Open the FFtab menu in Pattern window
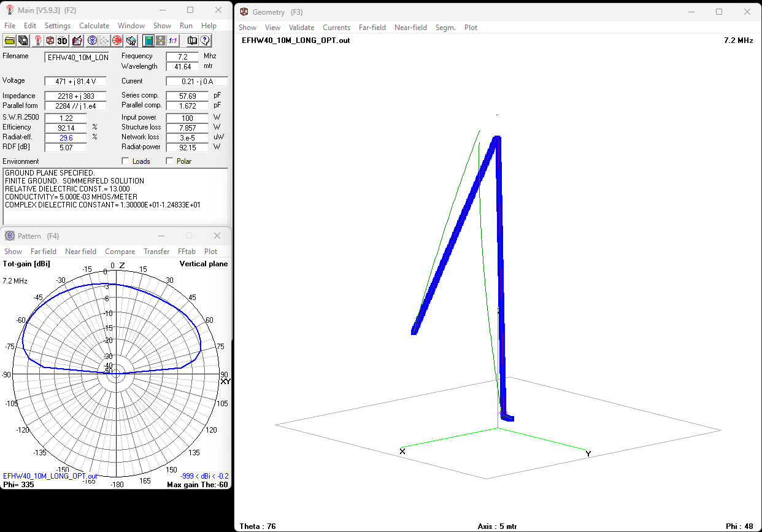This screenshot has height=532, width=762. pyautogui.click(x=187, y=252)
